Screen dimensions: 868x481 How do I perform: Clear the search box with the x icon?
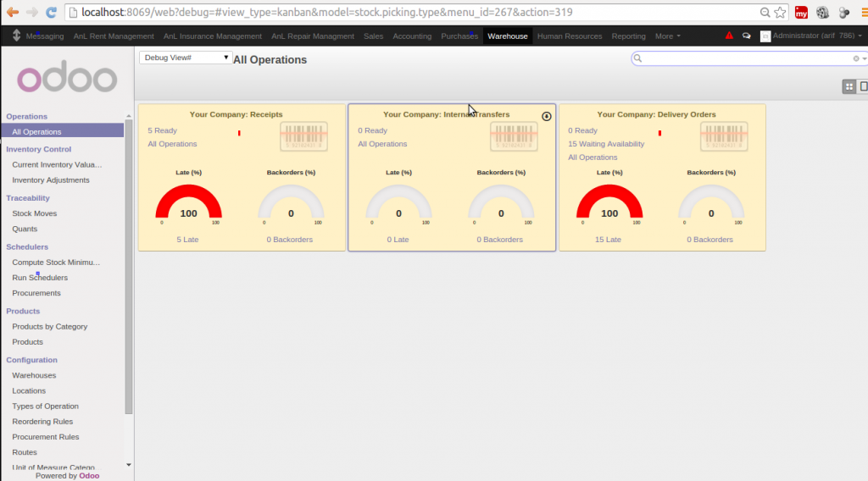(x=856, y=58)
